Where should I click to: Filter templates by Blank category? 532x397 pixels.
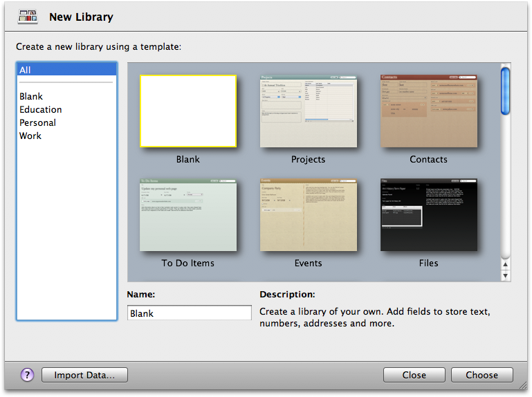[31, 96]
